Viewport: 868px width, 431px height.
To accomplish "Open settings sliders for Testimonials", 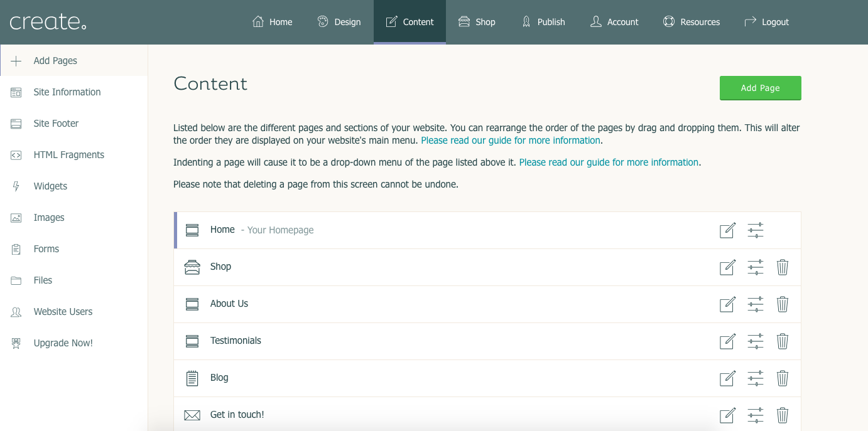I will point(756,341).
